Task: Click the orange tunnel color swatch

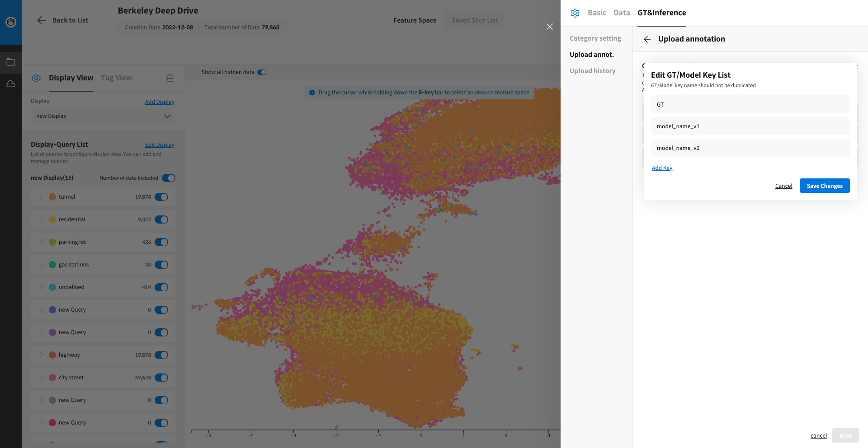Action: pos(52,197)
